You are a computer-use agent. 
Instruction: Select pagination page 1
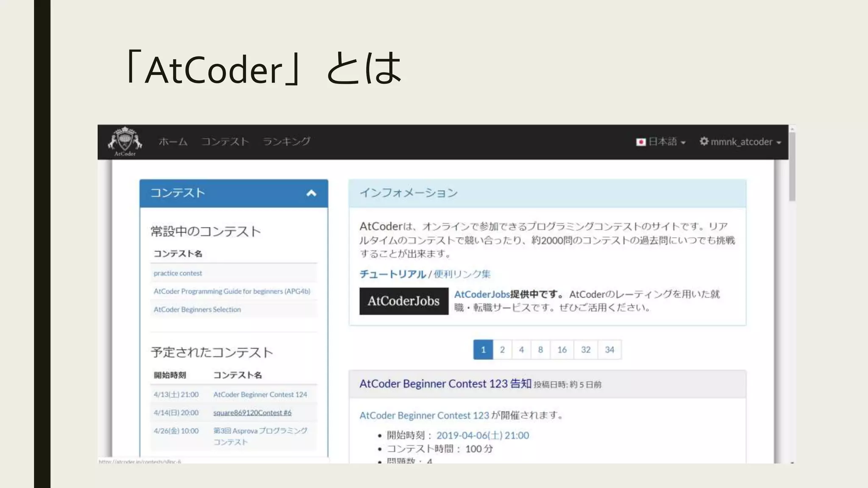(483, 350)
